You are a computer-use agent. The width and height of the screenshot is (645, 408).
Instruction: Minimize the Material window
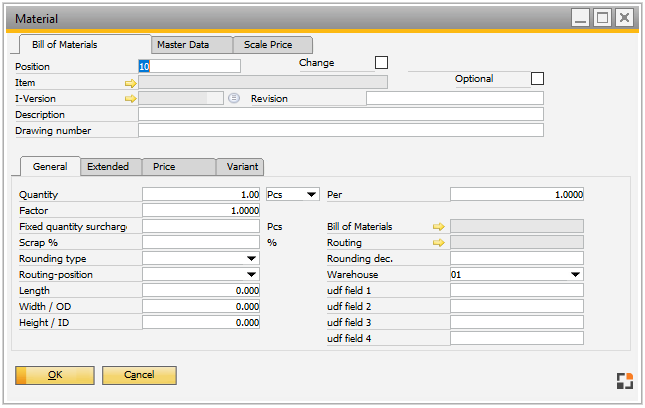click(580, 18)
